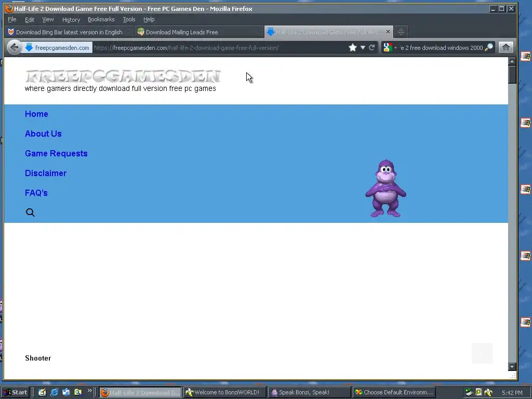532x399 pixels.
Task: Click the Firefox back arrow button
Action: click(x=14, y=47)
